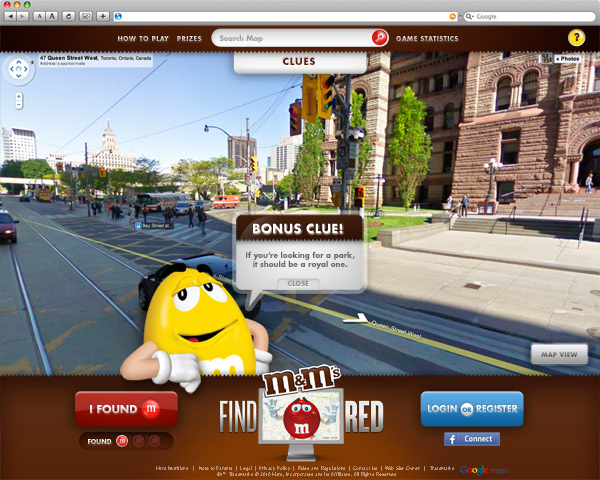This screenshot has height=480, width=600.
Task: Click the Photos thumbnail icon
Action: 546,58
